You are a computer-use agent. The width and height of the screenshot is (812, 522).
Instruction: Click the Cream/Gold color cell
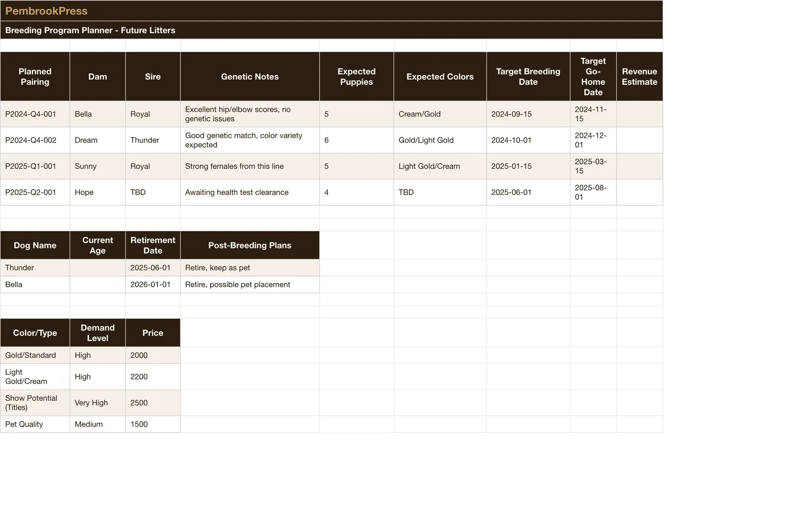click(440, 114)
